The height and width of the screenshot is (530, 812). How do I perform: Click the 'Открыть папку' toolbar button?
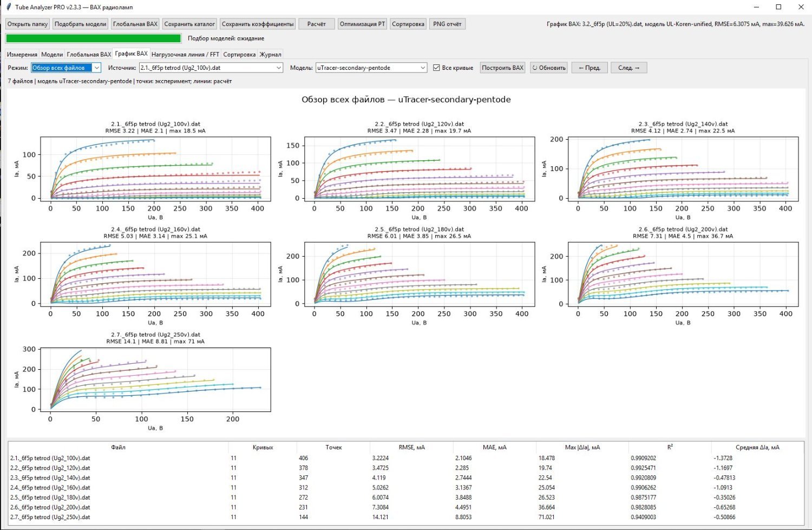point(28,24)
